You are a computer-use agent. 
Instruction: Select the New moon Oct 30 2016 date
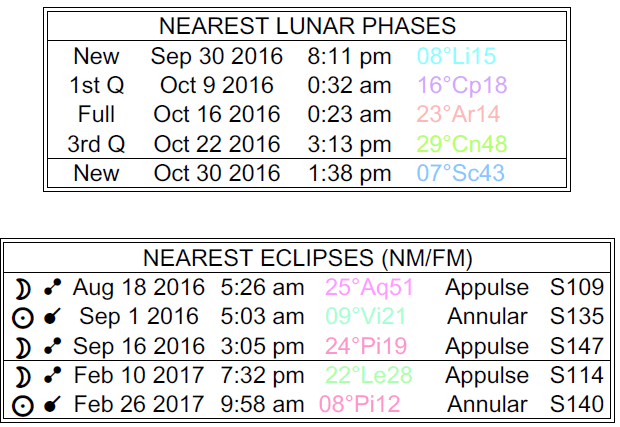(x=218, y=174)
